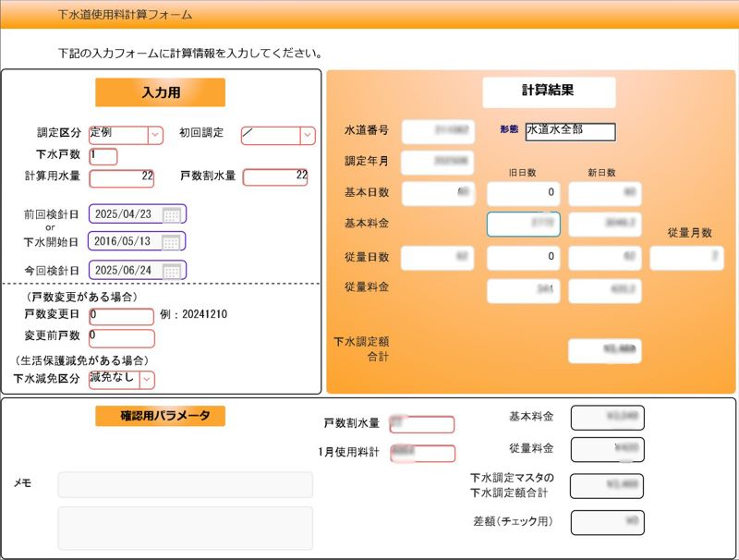Expand the 調定区分 dropdown
Image resolution: width=739 pixels, height=560 pixels.
(154, 135)
